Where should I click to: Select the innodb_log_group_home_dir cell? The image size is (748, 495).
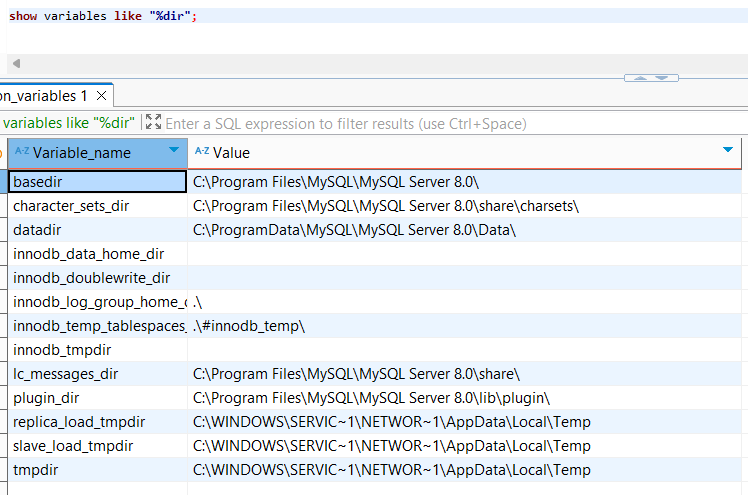[98, 302]
